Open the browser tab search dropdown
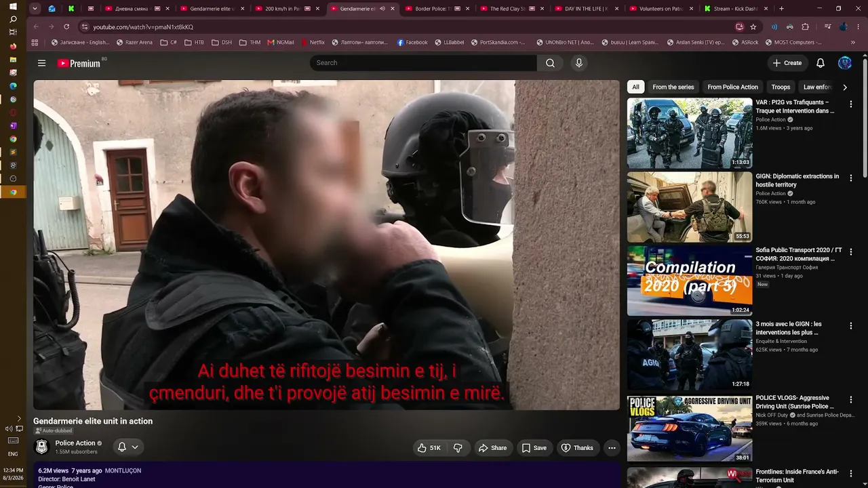 tap(35, 9)
